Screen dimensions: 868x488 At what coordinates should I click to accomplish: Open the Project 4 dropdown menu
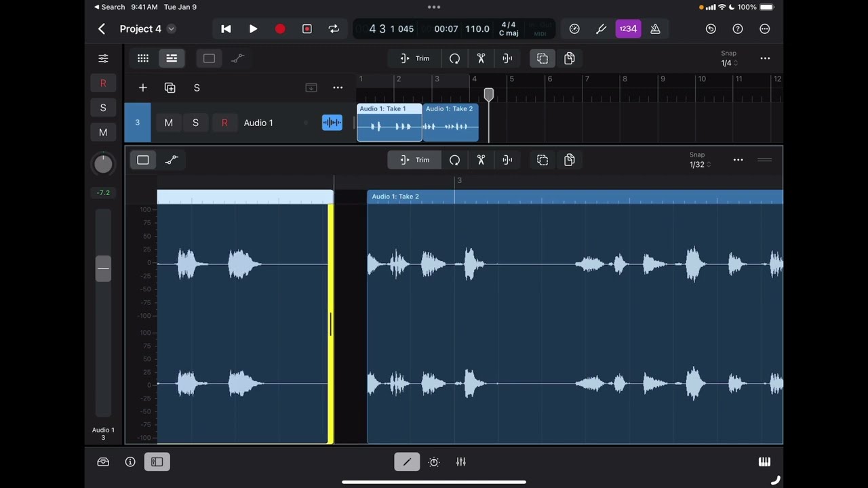point(171,28)
